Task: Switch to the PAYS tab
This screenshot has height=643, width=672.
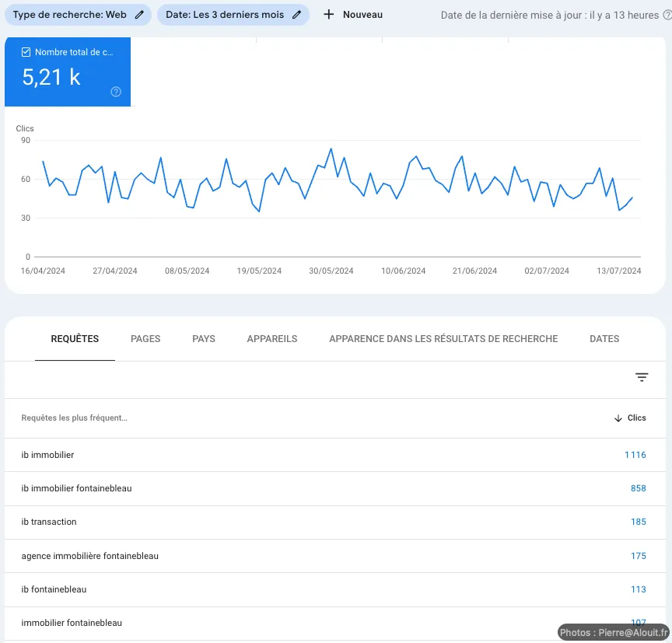Action: tap(204, 339)
